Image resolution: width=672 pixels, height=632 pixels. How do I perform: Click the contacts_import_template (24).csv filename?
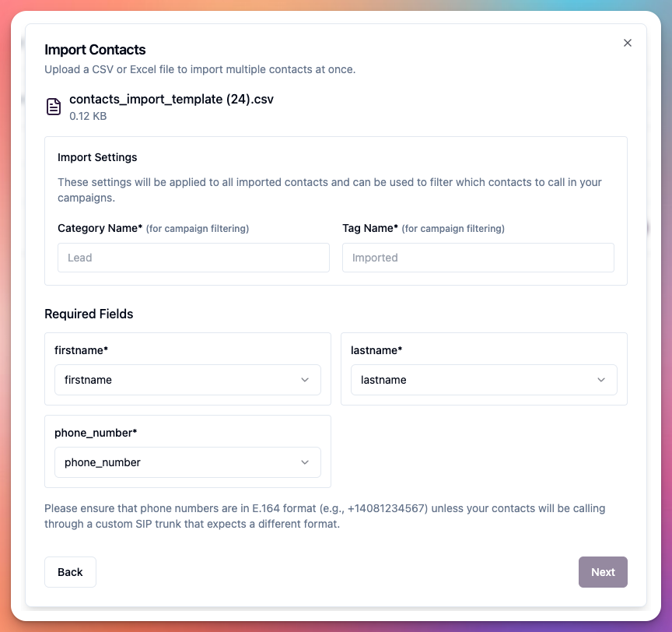click(x=171, y=99)
